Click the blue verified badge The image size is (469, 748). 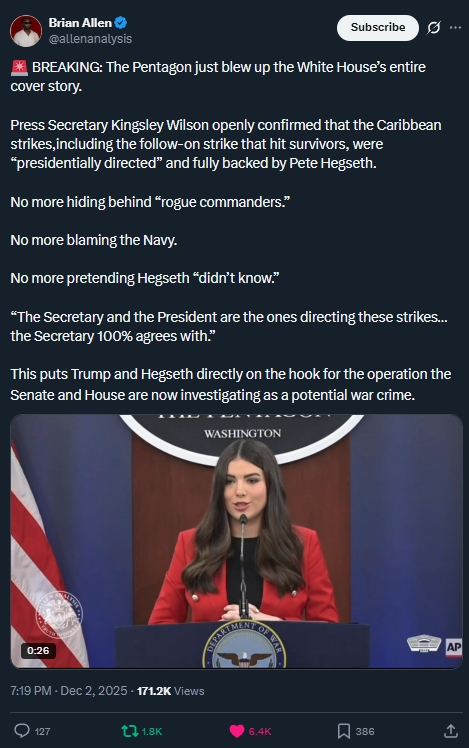pyautogui.click(x=121, y=22)
